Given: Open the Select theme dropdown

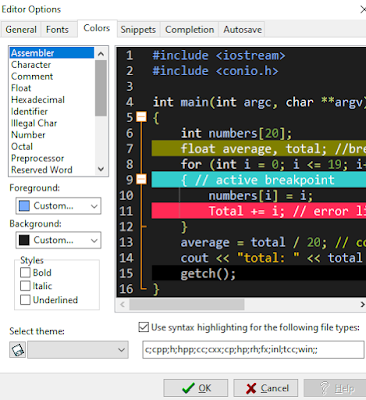Looking at the screenshot, I should tap(78, 350).
